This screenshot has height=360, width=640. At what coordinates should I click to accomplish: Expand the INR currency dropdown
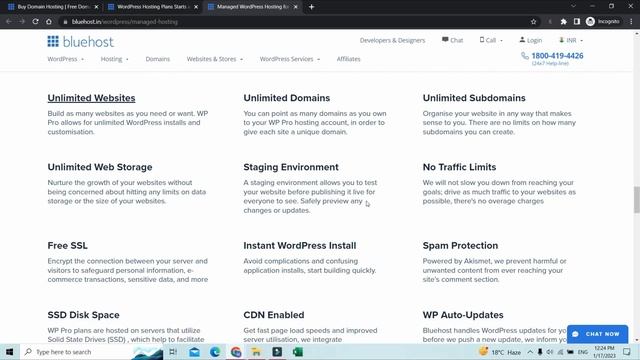tap(571, 40)
